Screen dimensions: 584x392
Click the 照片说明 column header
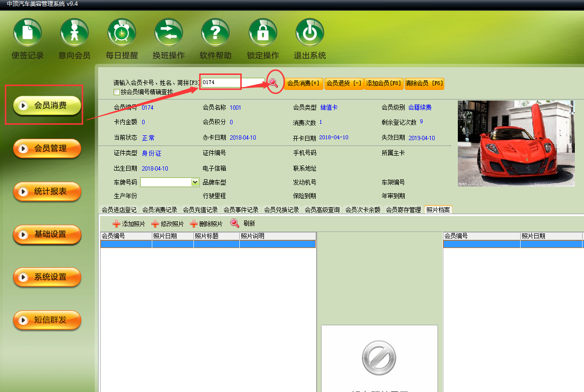[x=277, y=236]
